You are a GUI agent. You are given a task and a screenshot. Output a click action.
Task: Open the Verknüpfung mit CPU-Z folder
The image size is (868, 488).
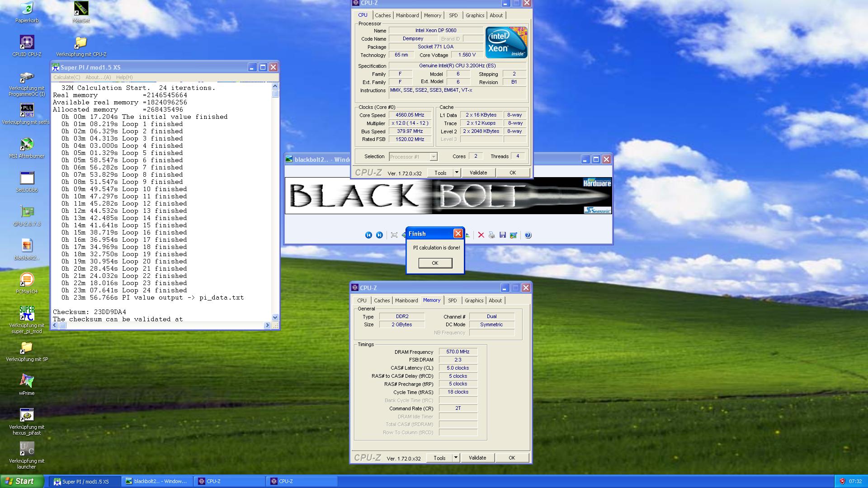click(81, 46)
